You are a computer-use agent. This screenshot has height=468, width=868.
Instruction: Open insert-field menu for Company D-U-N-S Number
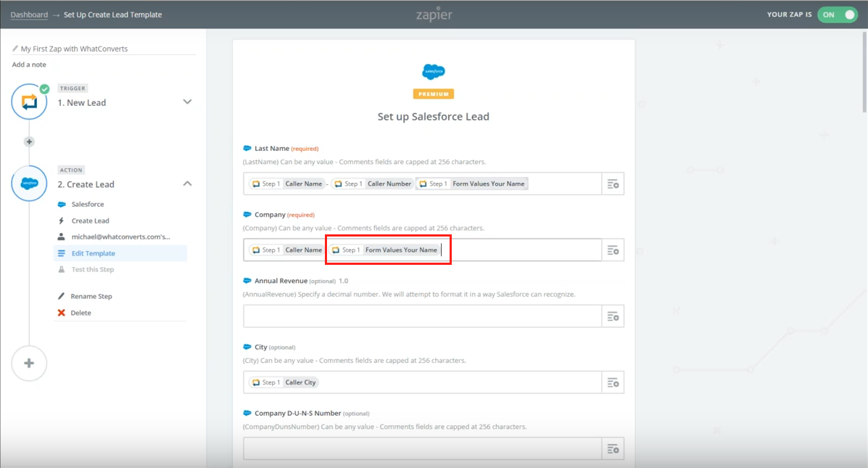click(613, 448)
